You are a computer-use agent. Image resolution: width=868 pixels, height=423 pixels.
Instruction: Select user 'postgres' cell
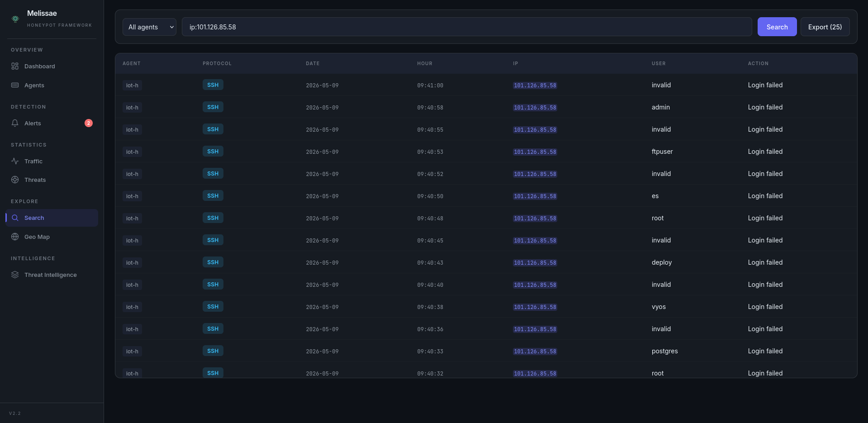point(665,351)
